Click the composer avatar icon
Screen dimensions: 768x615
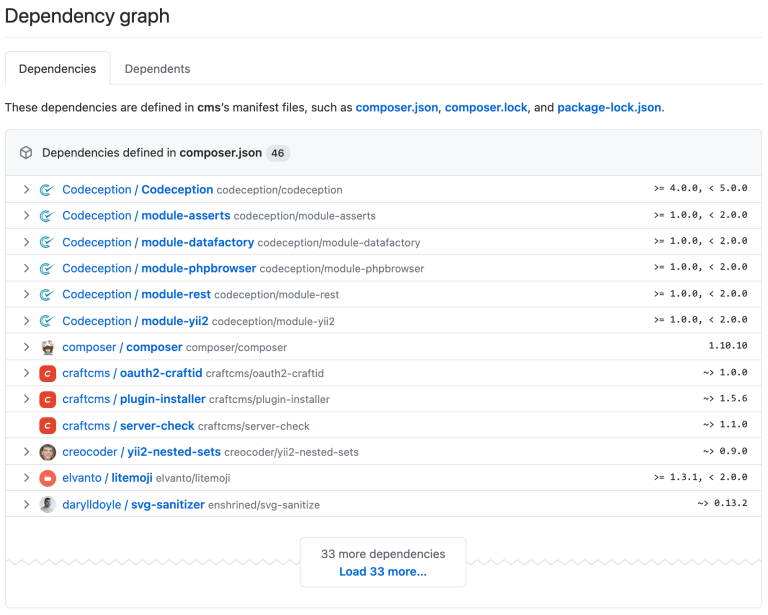pyautogui.click(x=47, y=347)
